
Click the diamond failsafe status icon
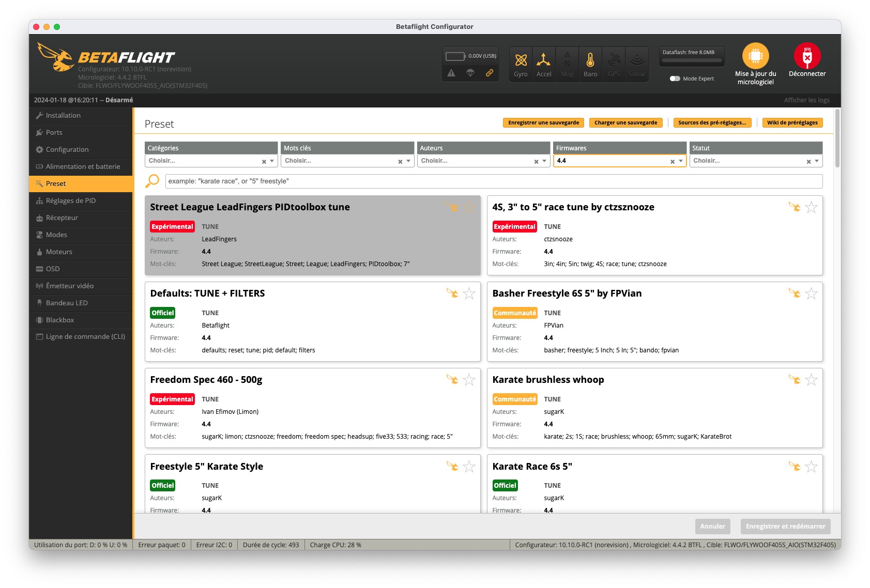470,73
